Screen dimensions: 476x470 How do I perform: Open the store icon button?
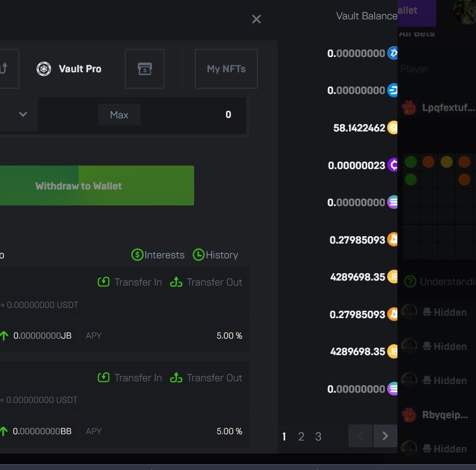coord(145,69)
